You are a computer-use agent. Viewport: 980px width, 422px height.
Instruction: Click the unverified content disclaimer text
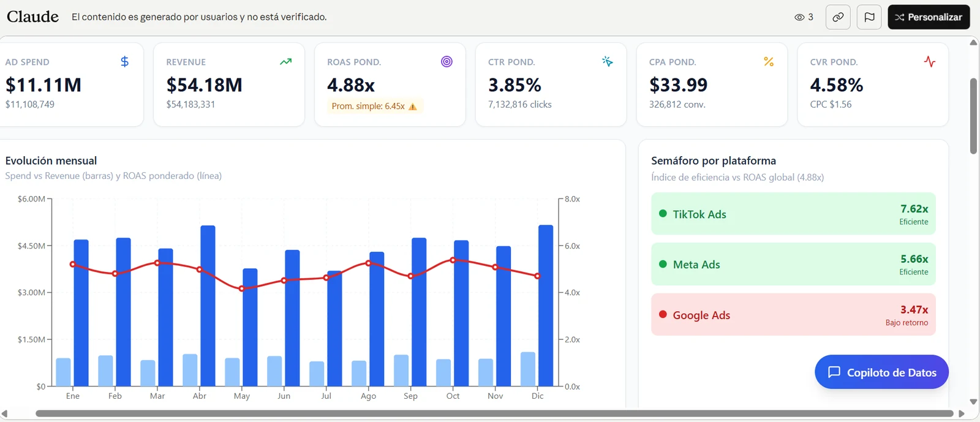(199, 17)
